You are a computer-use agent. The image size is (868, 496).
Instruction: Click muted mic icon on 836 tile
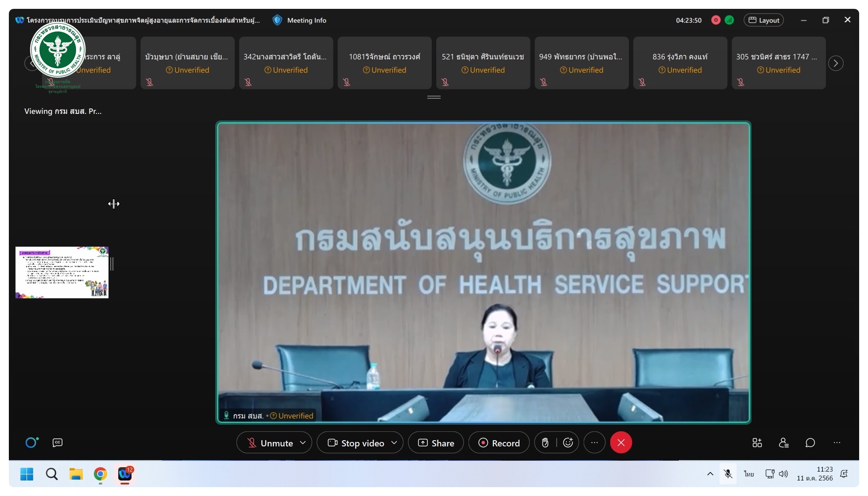[x=642, y=82]
